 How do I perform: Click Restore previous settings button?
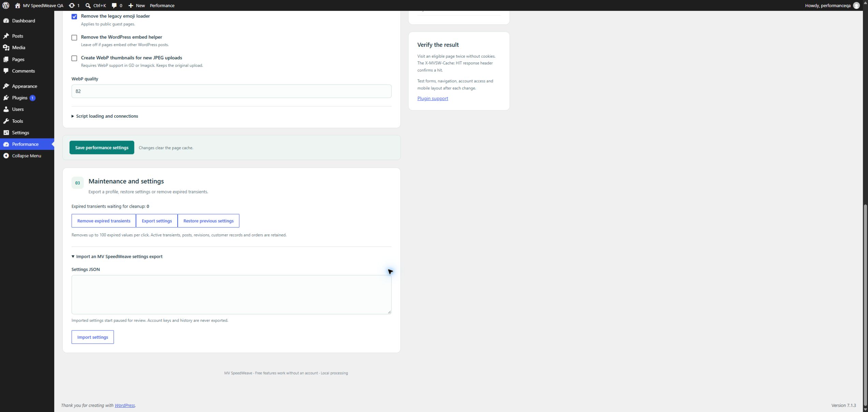tap(208, 221)
